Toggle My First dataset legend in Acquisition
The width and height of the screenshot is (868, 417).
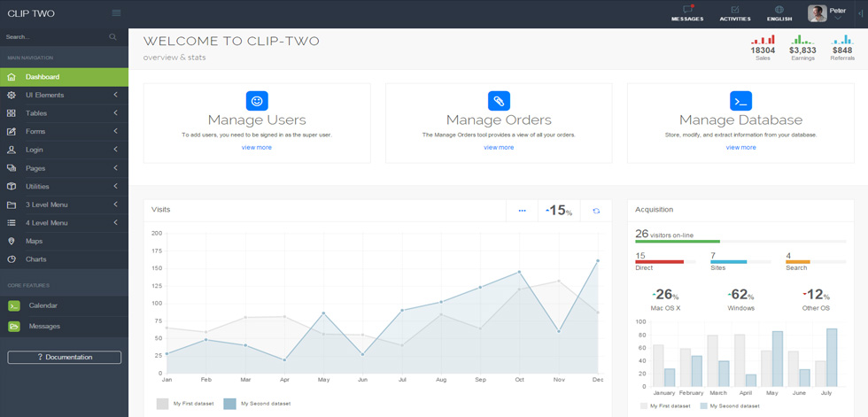[x=665, y=406]
